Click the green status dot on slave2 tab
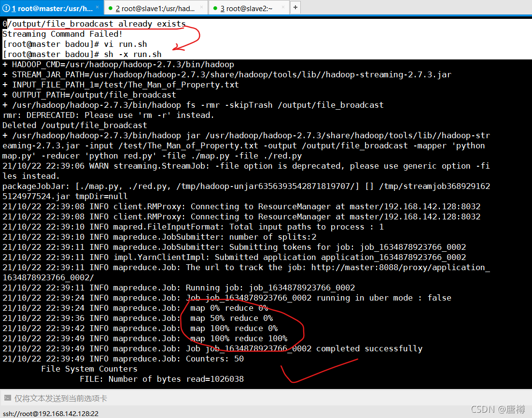Viewport: 532px width, 418px height. (x=215, y=8)
